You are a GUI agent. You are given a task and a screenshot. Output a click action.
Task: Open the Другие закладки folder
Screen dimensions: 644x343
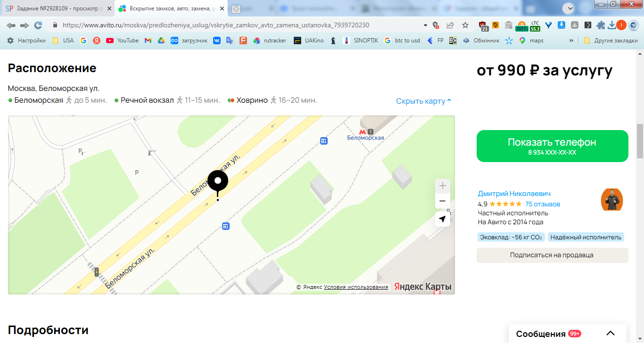[611, 41]
